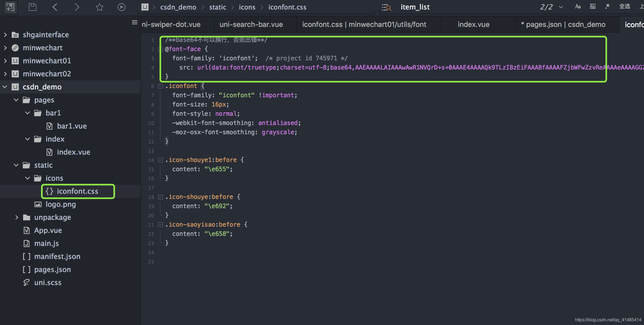Collapse the bar1 folder

(x=28, y=113)
